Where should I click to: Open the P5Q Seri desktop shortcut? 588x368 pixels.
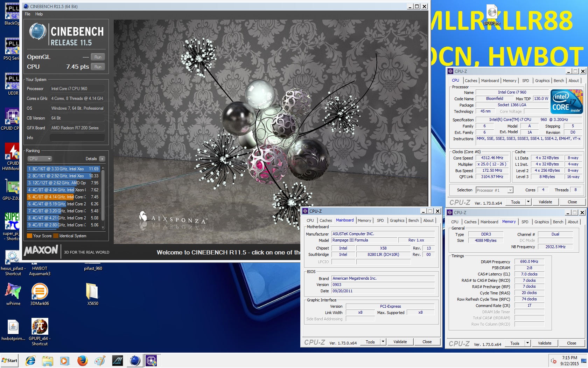point(12,49)
